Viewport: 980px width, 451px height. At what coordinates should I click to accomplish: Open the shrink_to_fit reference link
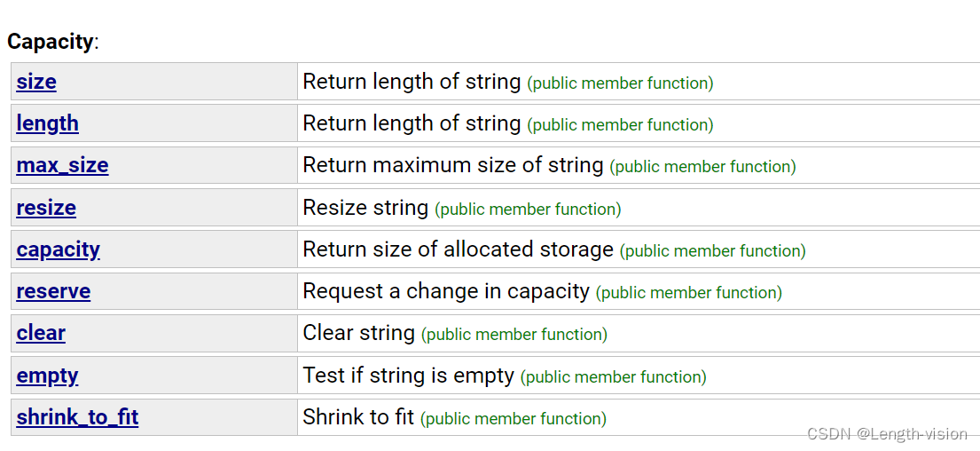point(77,417)
